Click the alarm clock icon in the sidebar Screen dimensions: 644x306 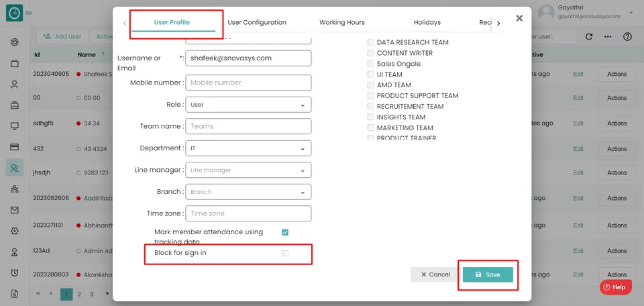pyautogui.click(x=15, y=272)
